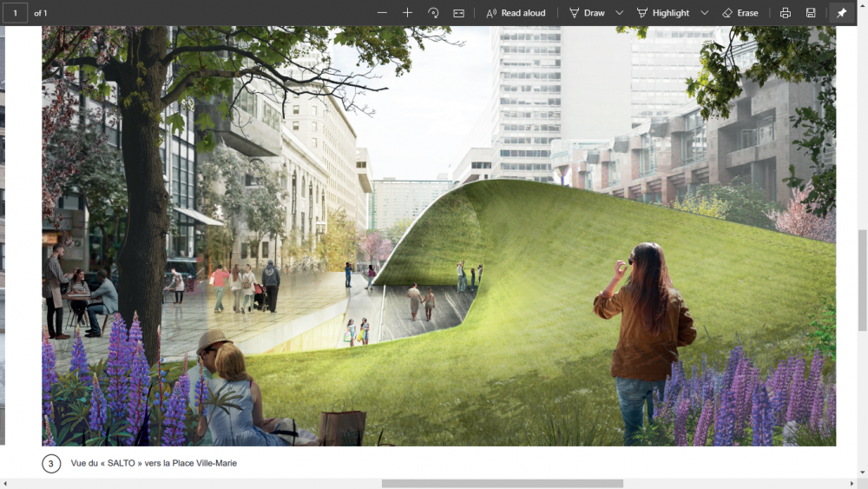Click the SALTO rendering image

[x=438, y=235]
